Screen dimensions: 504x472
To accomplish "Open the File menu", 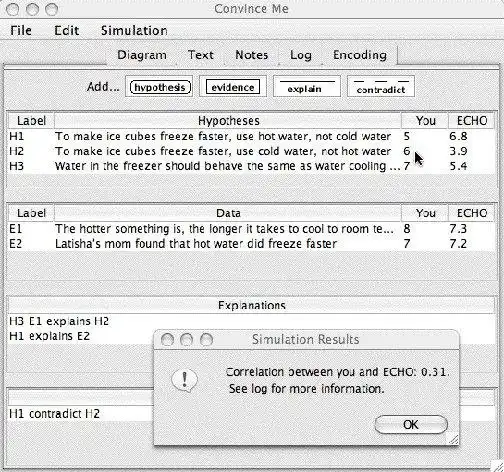I will pos(21,31).
